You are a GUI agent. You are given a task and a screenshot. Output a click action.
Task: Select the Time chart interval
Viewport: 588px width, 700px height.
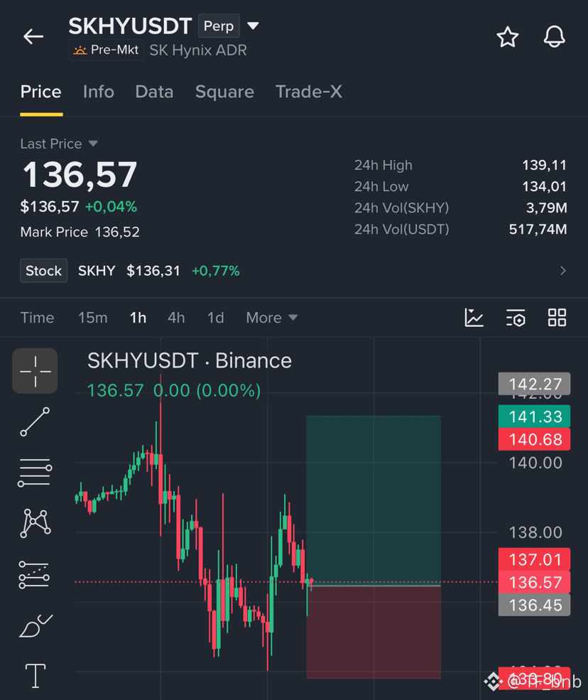pos(38,318)
